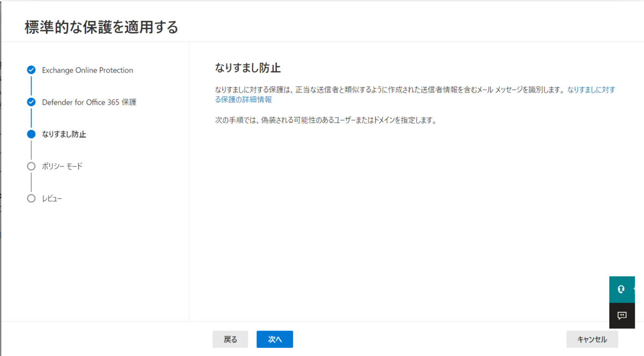Select the ポリシー モード step
Image resolution: width=644 pixels, height=356 pixels.
[62, 166]
